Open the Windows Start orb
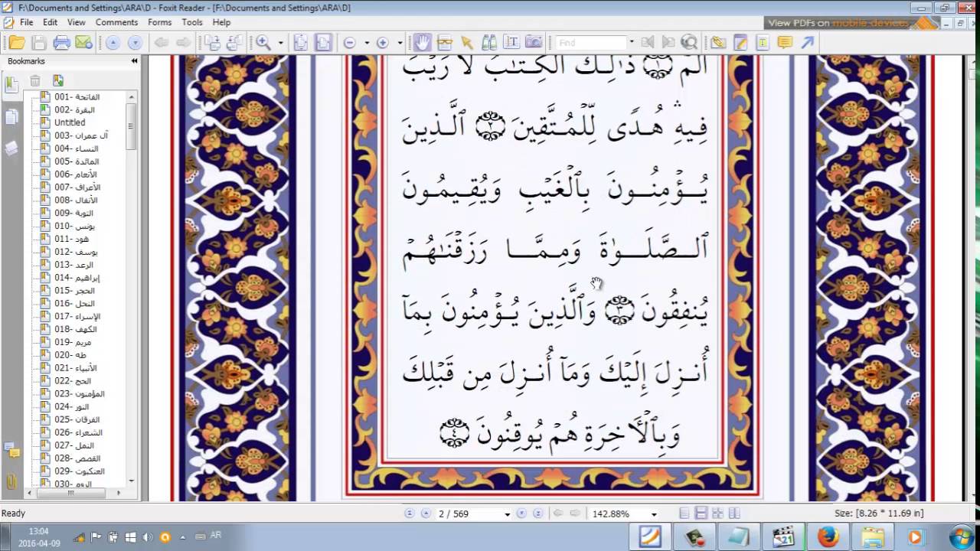Screen dimensions: 980x551 pyautogui.click(x=961, y=536)
